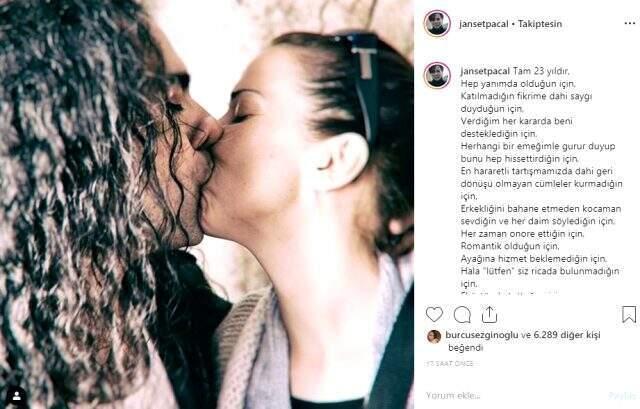
Task: Click the jansetpacal username in the caption
Action: (485, 71)
